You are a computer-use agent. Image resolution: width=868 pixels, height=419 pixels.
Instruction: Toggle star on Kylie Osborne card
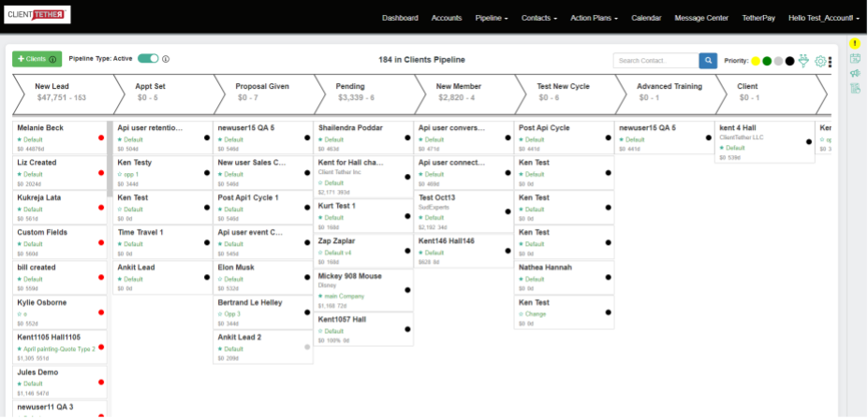[20, 314]
